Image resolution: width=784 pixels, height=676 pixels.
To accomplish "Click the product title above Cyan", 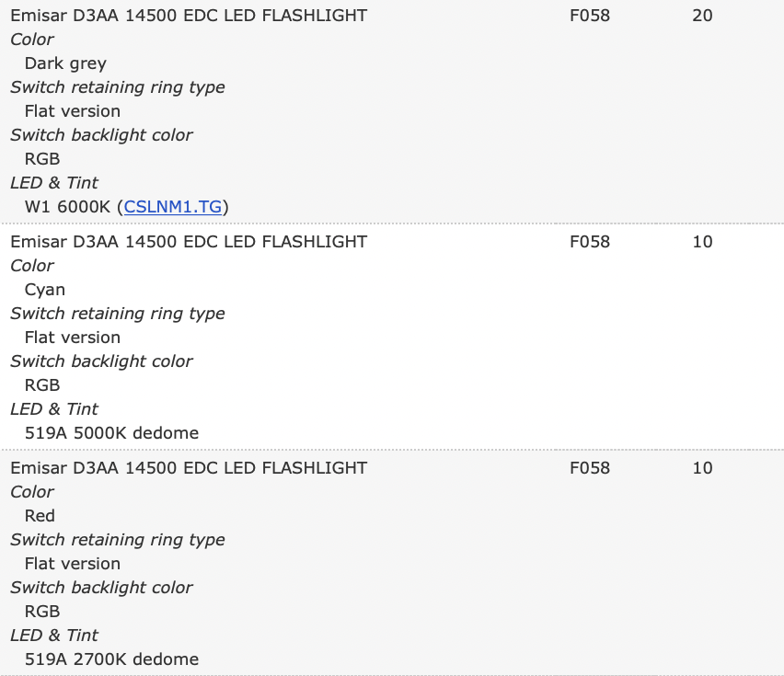I will point(189,242).
